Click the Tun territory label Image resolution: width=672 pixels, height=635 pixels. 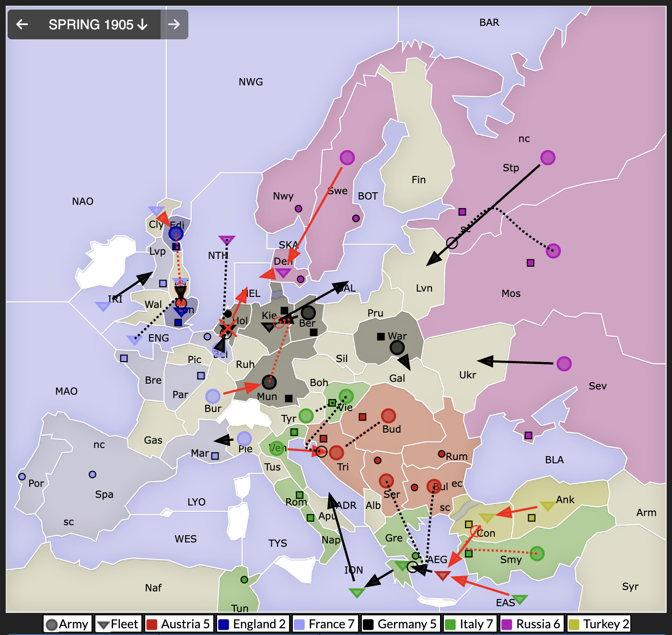[x=240, y=609]
